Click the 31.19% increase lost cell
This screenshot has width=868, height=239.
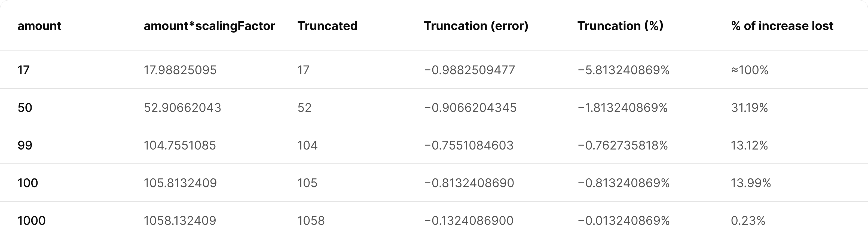click(x=749, y=108)
